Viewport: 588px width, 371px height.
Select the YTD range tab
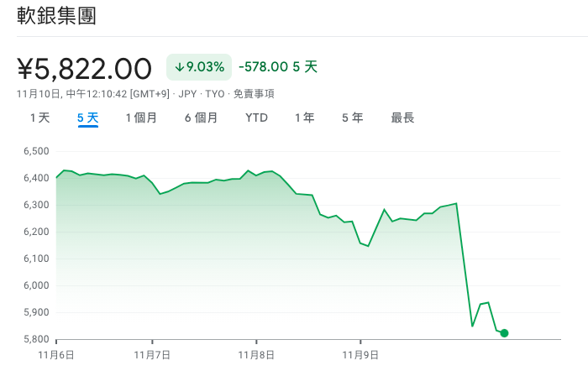256,118
